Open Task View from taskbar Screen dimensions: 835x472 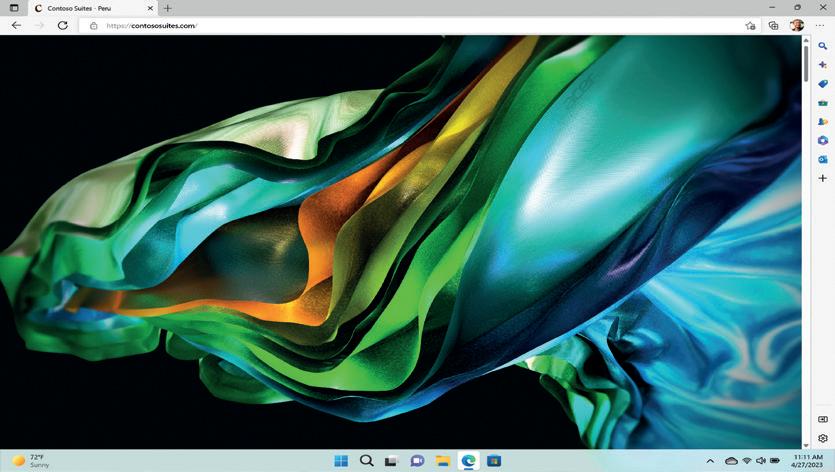[x=392, y=461]
